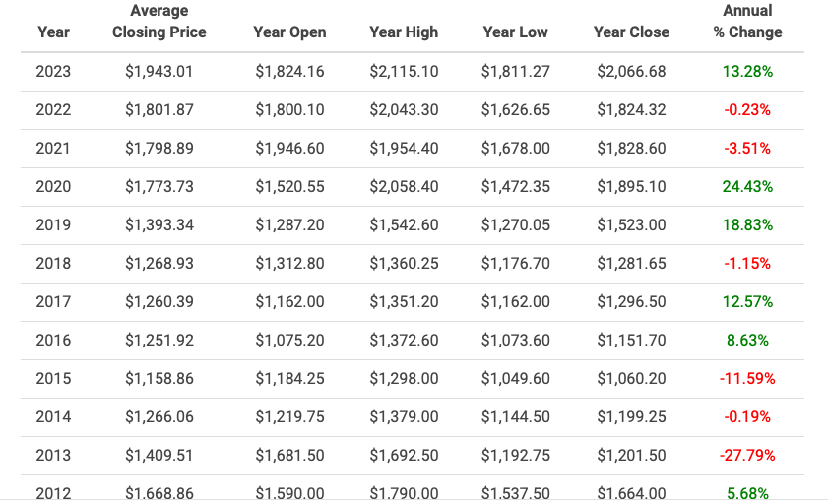Select the 2017 year close $1,296.50
This screenshot has height=504, width=828.
tap(631, 302)
